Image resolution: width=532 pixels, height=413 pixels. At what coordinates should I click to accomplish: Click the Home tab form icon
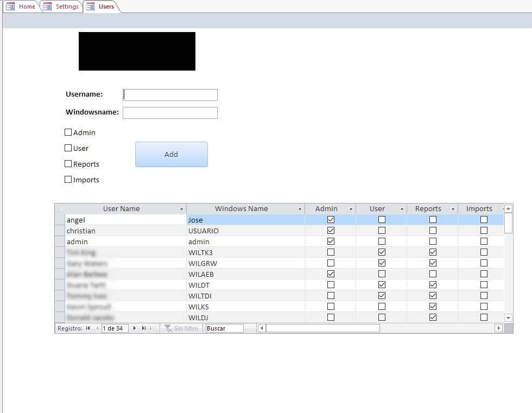click(x=10, y=7)
